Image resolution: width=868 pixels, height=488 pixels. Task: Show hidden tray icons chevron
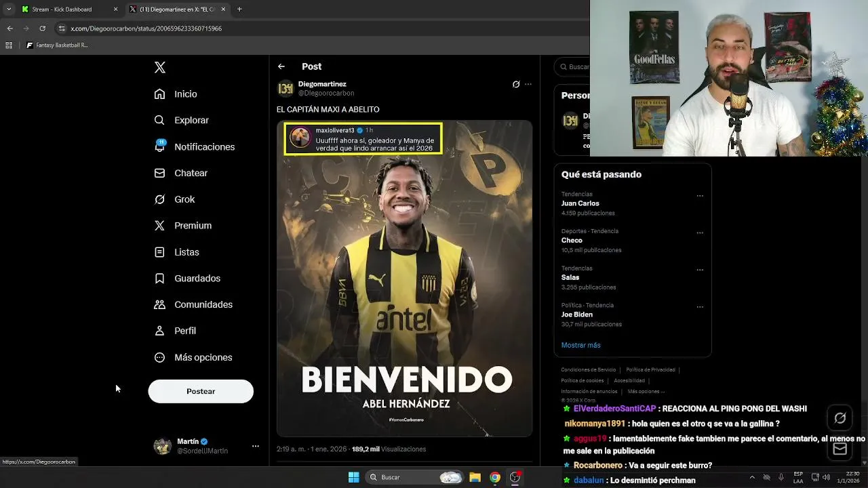(751, 477)
